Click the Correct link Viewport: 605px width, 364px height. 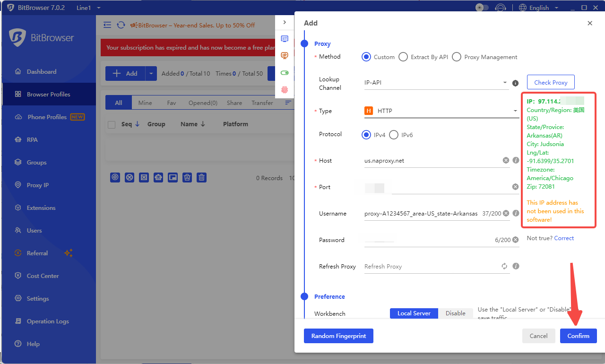[564, 238]
